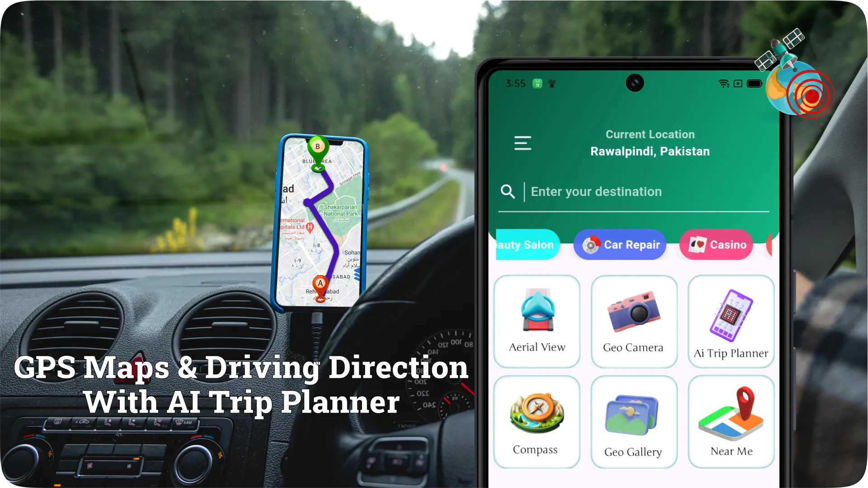Open the AI Trip Planner tool
The image size is (868, 488).
(x=731, y=319)
